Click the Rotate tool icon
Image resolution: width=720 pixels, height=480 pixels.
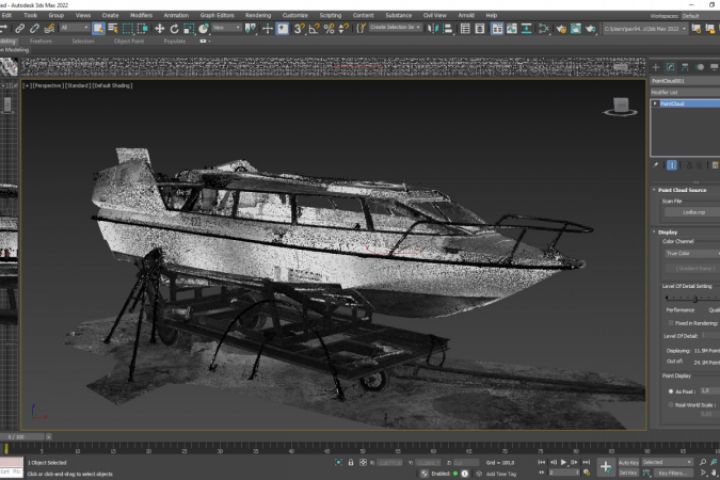174,29
